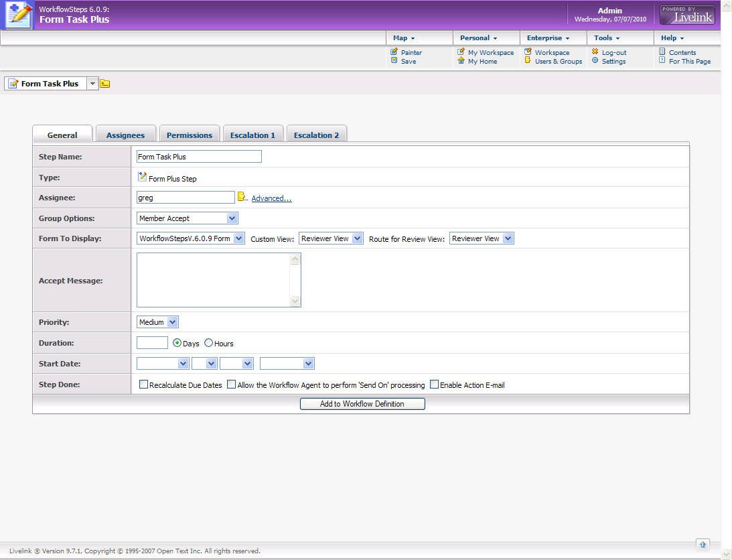Select the Hours radio button
732x560 pixels.
(x=208, y=343)
